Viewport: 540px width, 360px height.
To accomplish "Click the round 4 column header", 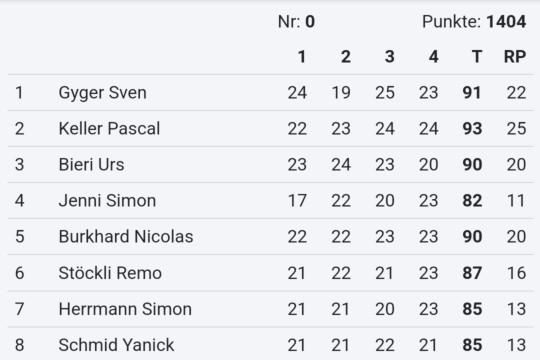I will coord(434,56).
